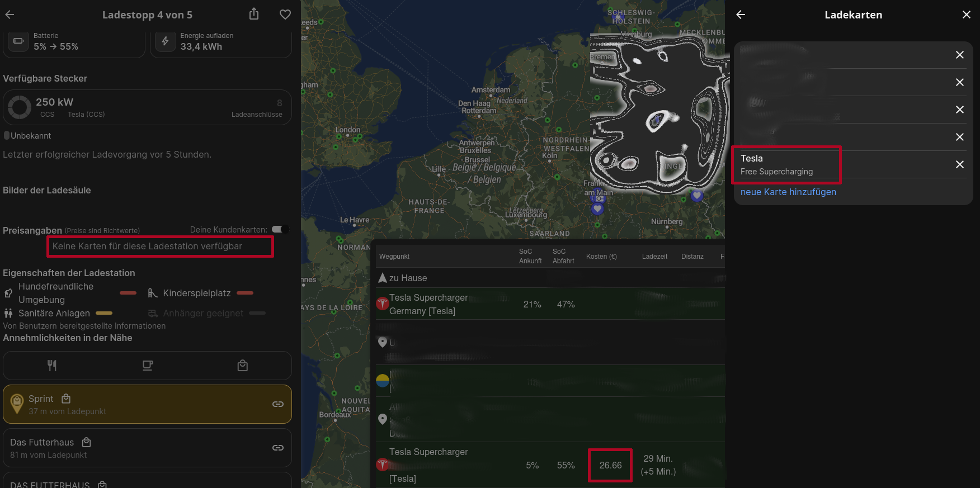Click the yellow rating bar for Sanitäre Anlagen

(104, 313)
